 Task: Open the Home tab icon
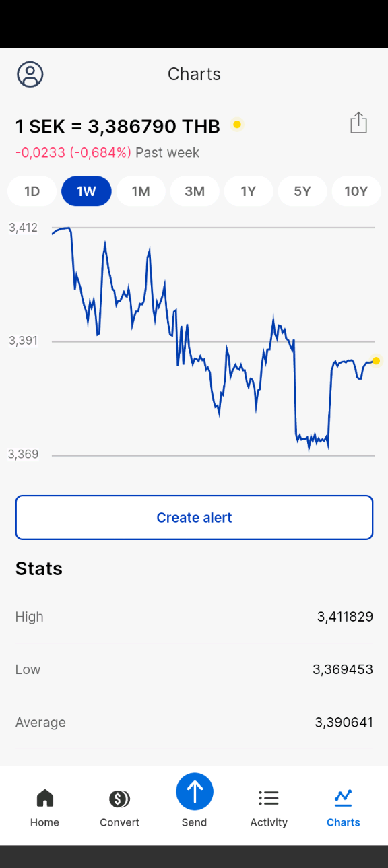point(44,799)
